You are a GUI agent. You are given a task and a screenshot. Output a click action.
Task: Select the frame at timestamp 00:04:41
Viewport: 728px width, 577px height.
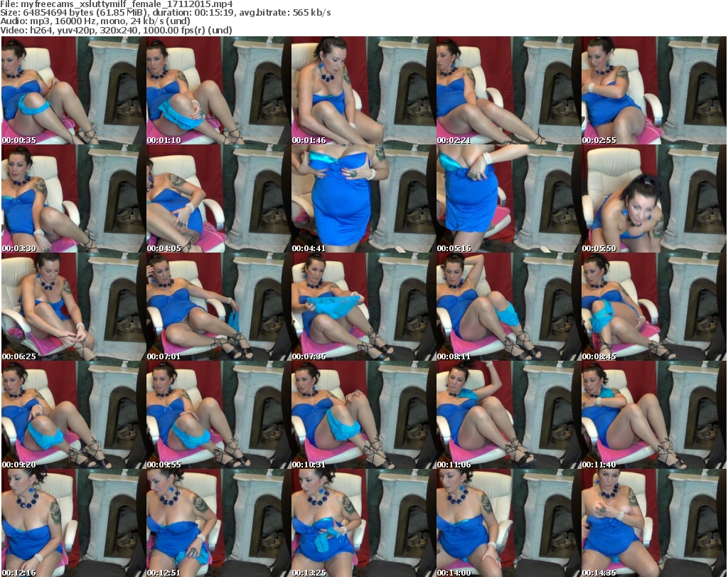click(363, 198)
